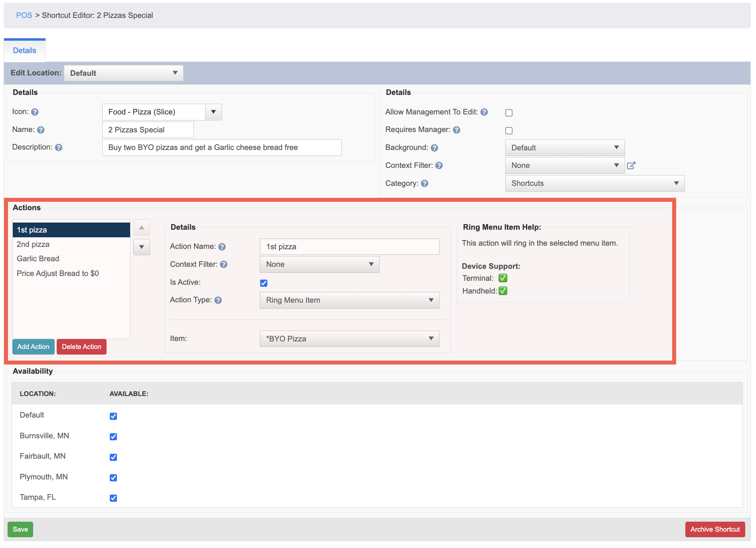Open help icon beside the Description label
The width and height of the screenshot is (756, 548).
[x=59, y=148]
